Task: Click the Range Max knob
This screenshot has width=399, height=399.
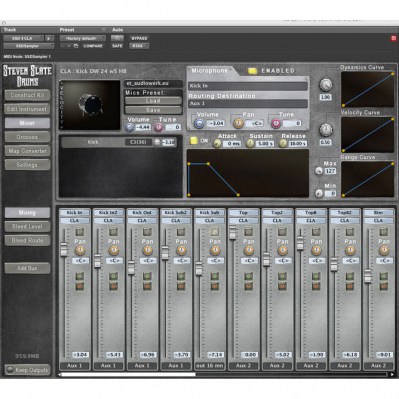Action: click(319, 171)
